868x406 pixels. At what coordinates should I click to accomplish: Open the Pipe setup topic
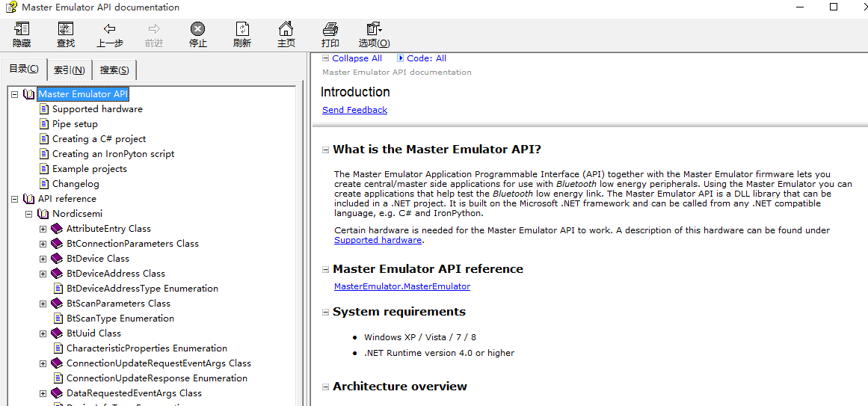pyautogui.click(x=75, y=124)
